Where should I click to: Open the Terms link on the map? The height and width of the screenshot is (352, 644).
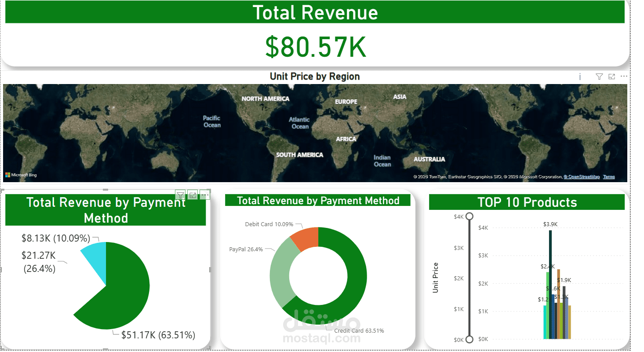pos(609,176)
